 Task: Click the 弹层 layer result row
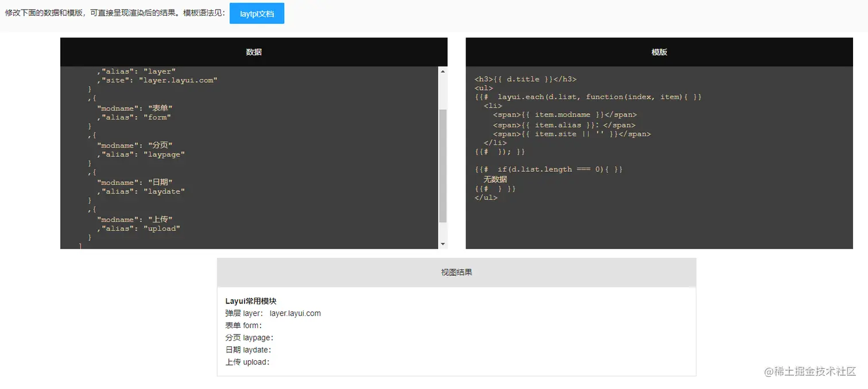[273, 313]
